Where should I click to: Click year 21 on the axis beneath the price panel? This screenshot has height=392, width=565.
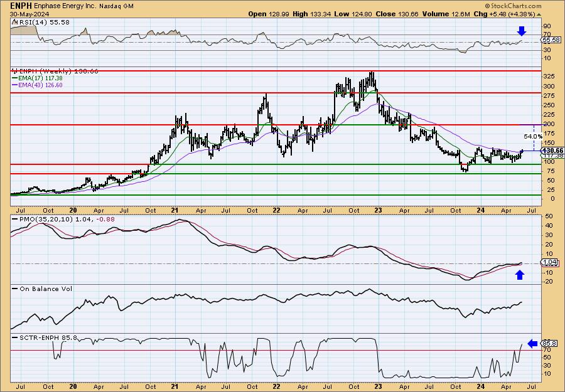tap(175, 211)
